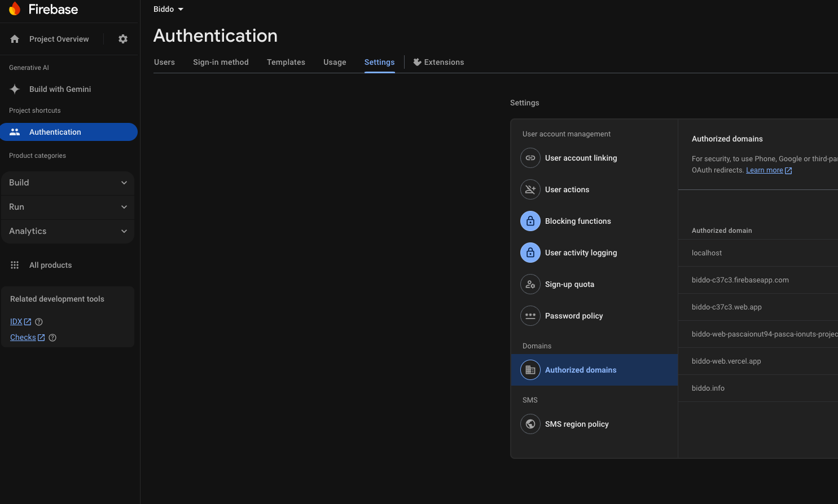Click the Authentication page heading
This screenshot has height=504, width=838.
[216, 36]
